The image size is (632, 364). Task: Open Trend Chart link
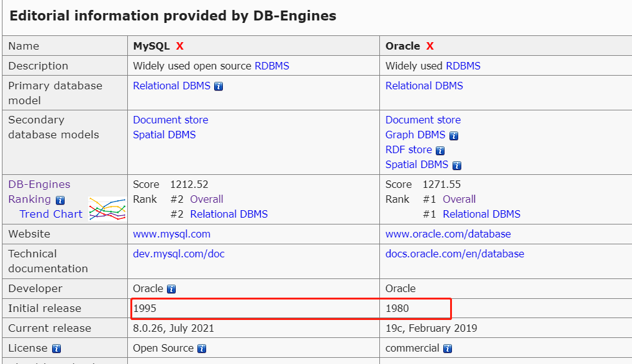click(x=51, y=214)
